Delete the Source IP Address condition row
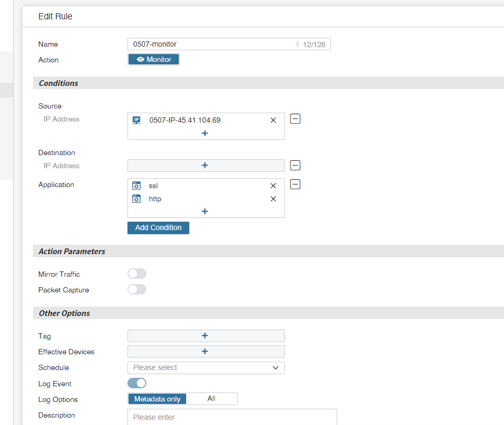Image resolution: width=504 pixels, height=425 pixels. 295,119
